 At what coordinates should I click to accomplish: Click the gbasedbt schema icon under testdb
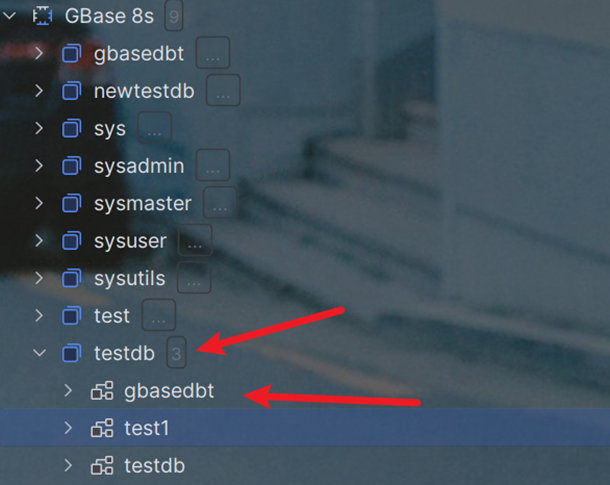tap(101, 391)
